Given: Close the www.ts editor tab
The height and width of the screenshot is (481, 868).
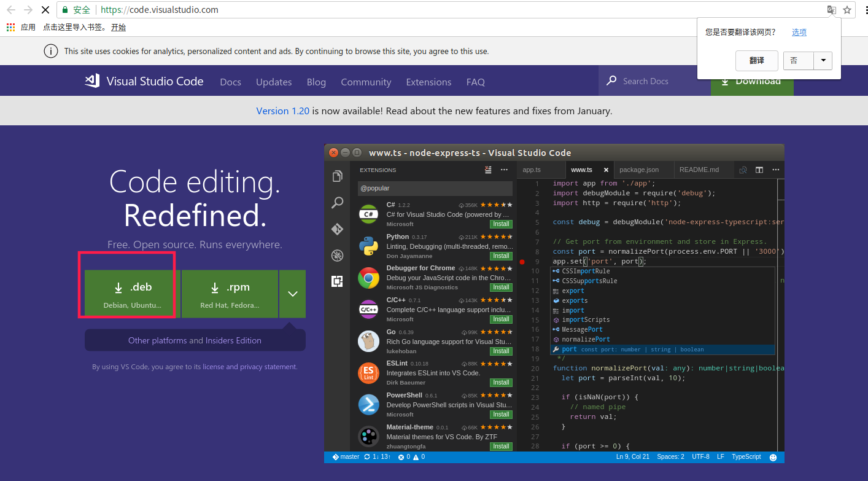Looking at the screenshot, I should point(606,170).
